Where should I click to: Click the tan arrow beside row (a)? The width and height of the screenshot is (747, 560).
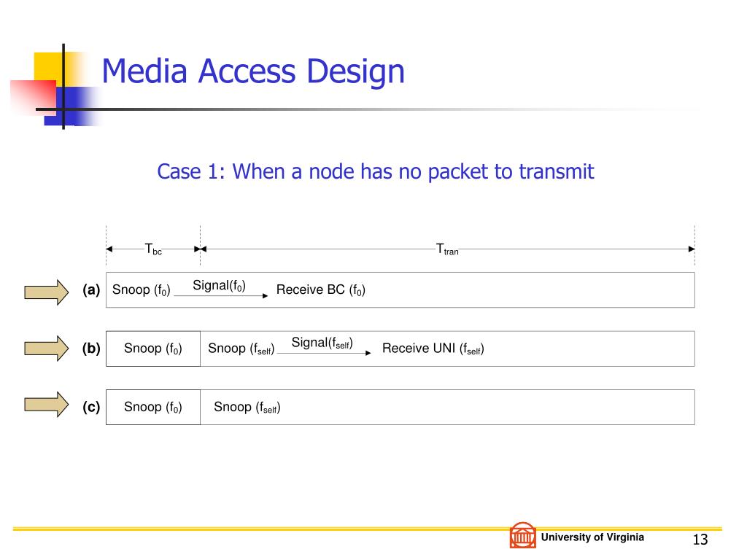pos(46,292)
